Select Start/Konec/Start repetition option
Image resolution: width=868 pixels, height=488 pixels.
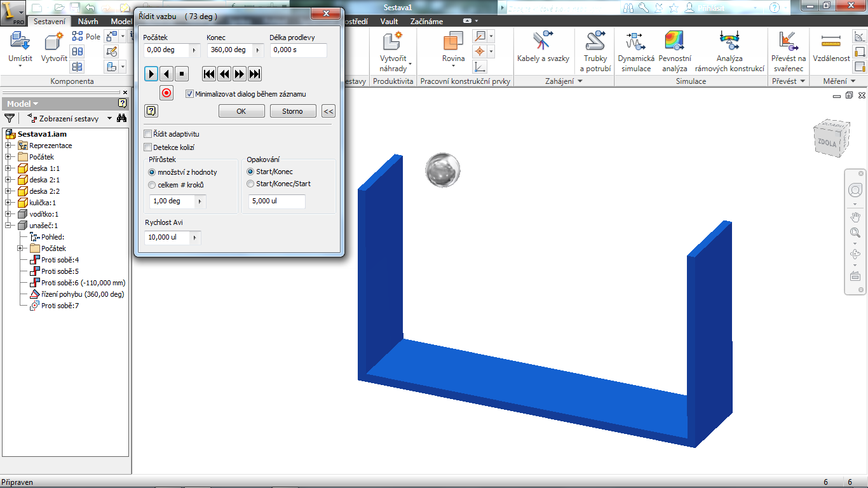250,184
